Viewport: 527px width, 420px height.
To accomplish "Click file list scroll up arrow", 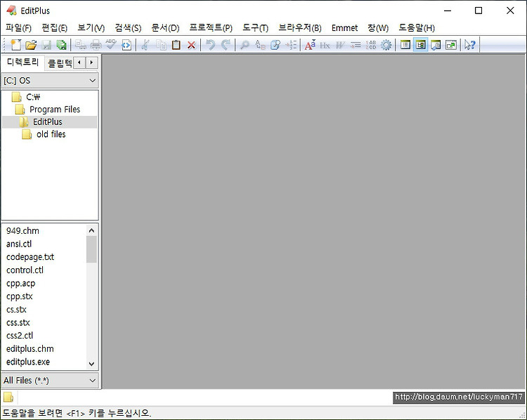I will [91, 230].
